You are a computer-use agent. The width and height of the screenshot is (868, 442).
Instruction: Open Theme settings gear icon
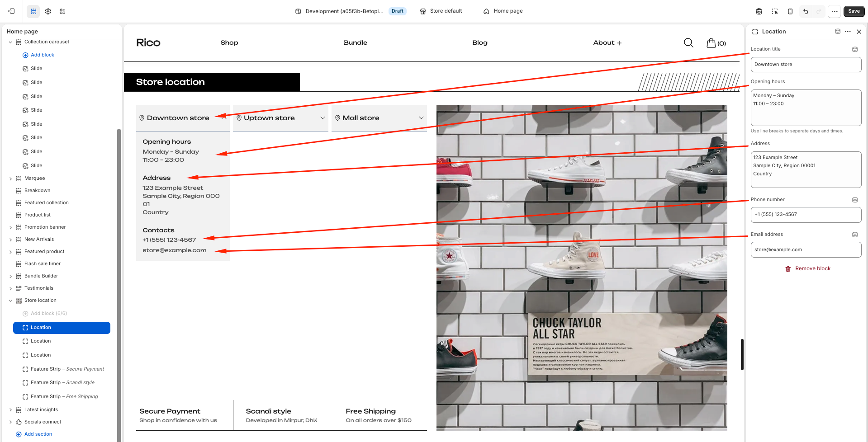[x=48, y=11]
